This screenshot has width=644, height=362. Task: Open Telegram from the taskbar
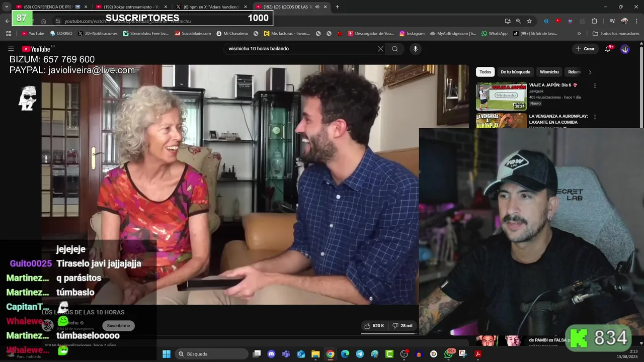point(360,354)
